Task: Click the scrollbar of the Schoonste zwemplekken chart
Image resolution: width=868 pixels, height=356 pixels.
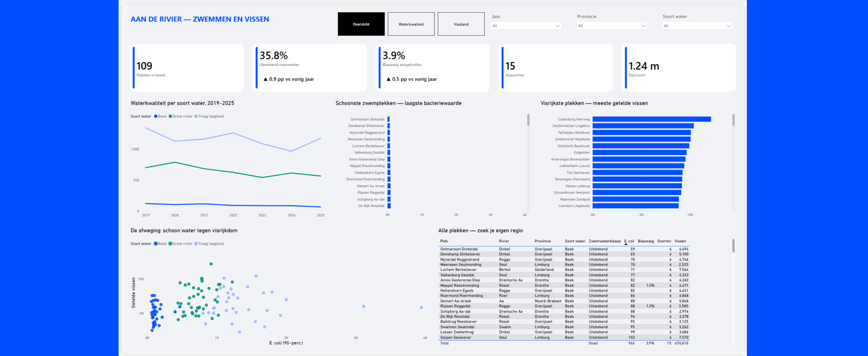Action: [x=528, y=120]
